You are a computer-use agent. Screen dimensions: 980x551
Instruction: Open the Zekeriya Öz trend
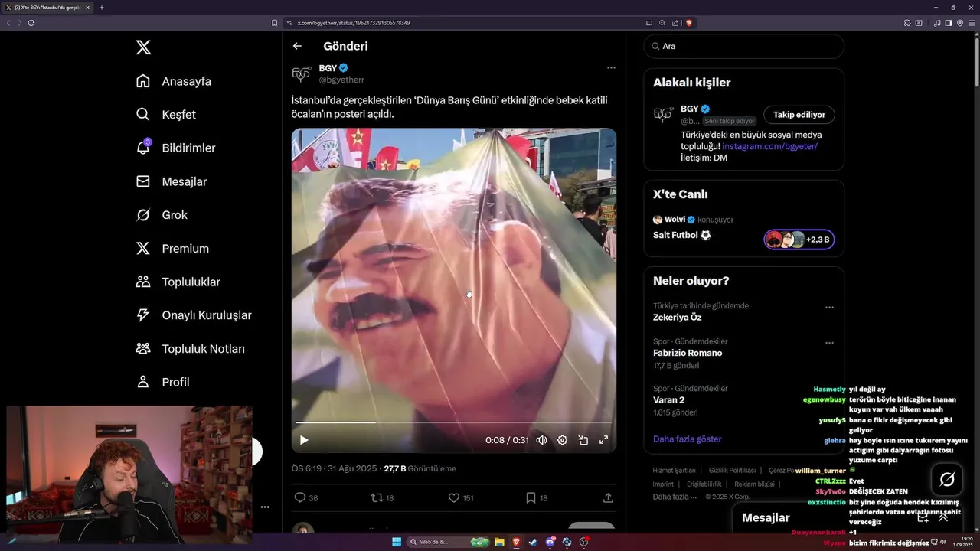[677, 318]
